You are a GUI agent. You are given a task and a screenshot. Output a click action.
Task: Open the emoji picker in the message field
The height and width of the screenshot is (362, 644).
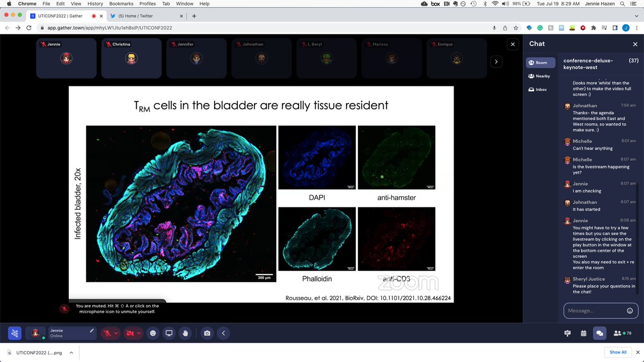[x=630, y=311]
